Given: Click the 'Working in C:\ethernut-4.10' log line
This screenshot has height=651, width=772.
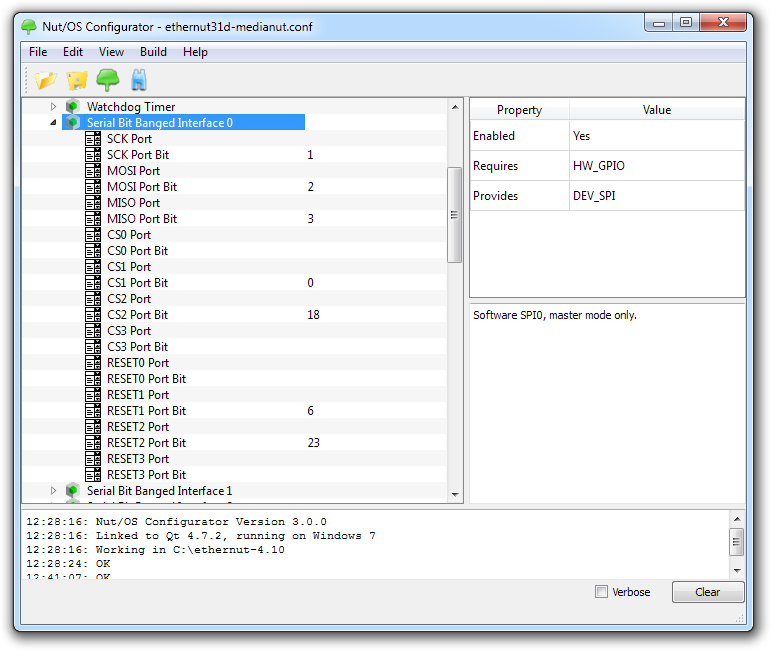Looking at the screenshot, I should [x=155, y=550].
